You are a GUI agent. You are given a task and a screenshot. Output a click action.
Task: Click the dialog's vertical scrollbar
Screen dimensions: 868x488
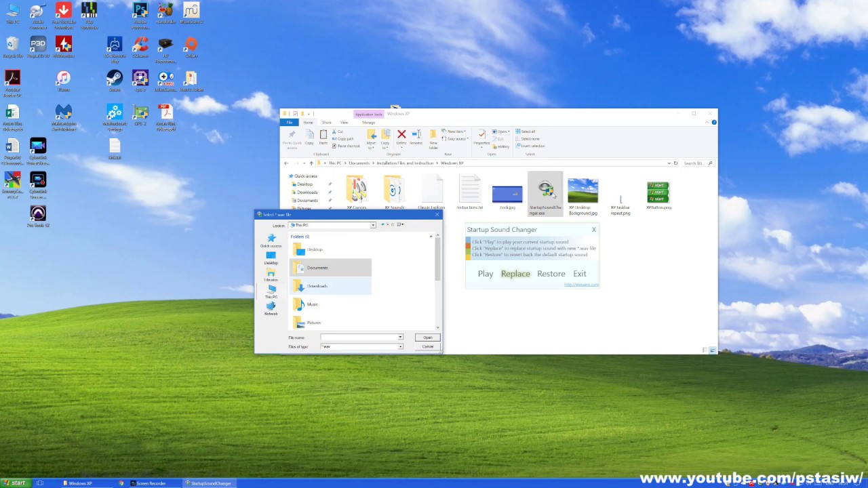point(438,260)
